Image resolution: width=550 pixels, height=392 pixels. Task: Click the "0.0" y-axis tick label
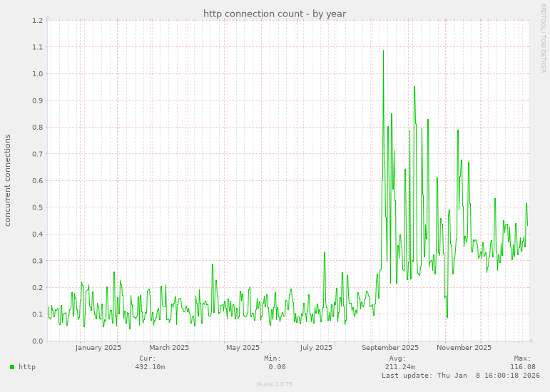38,341
